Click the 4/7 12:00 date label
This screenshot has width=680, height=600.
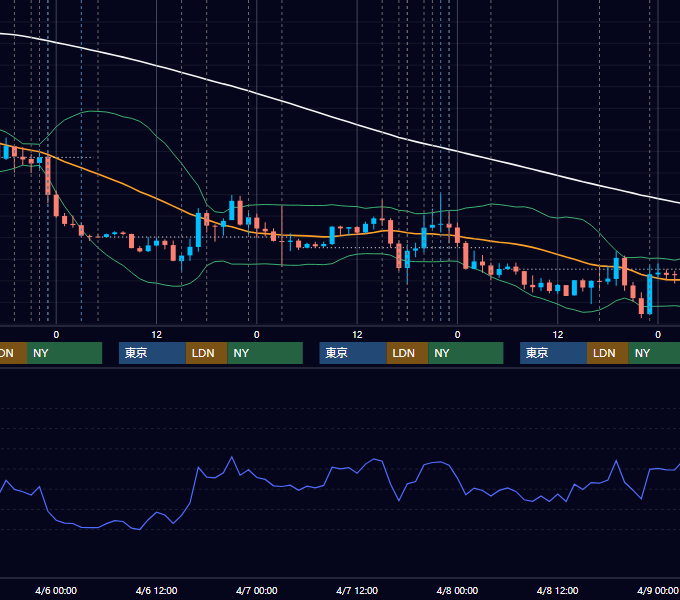tap(357, 590)
